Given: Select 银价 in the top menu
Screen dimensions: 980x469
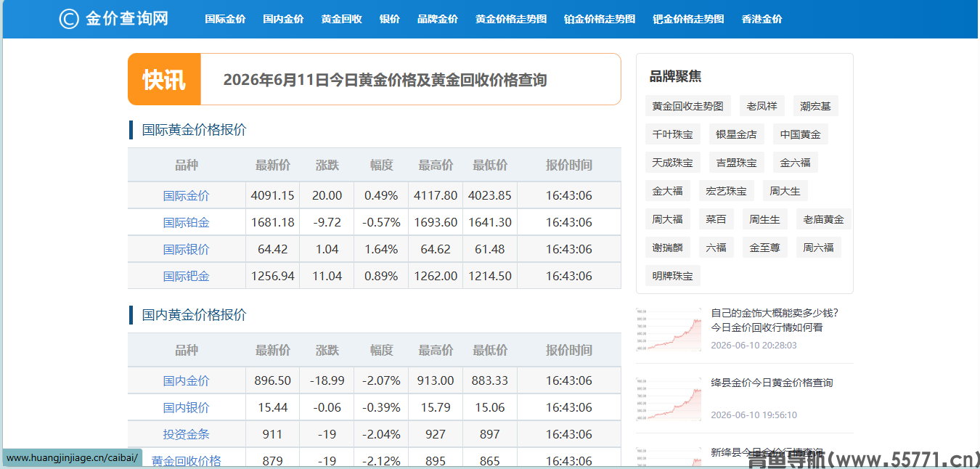Looking at the screenshot, I should click(x=390, y=19).
